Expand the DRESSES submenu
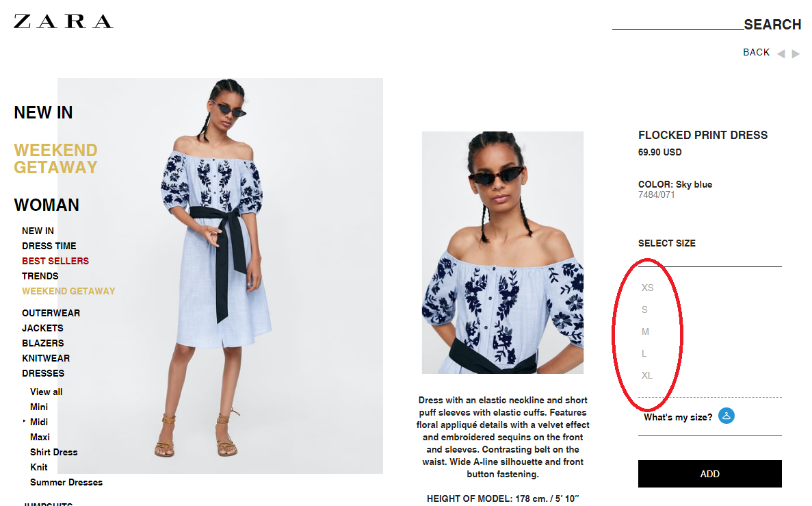Image resolution: width=812 pixels, height=506 pixels. click(43, 373)
